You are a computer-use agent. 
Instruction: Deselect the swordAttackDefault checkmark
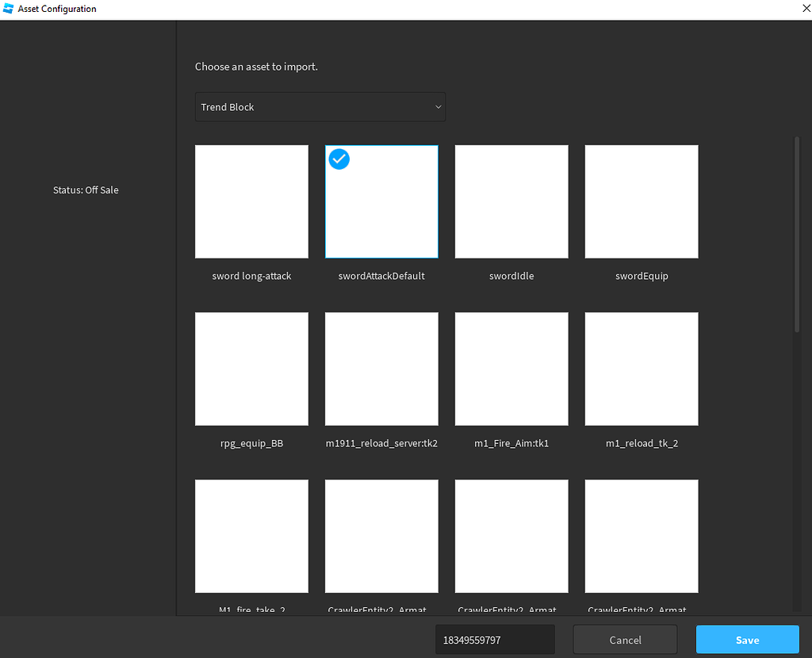[x=339, y=159]
